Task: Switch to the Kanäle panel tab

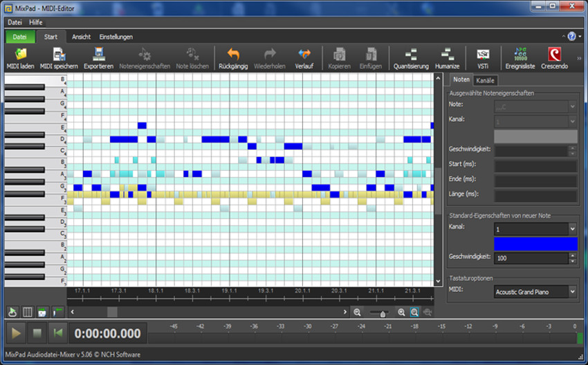Action: coord(485,80)
